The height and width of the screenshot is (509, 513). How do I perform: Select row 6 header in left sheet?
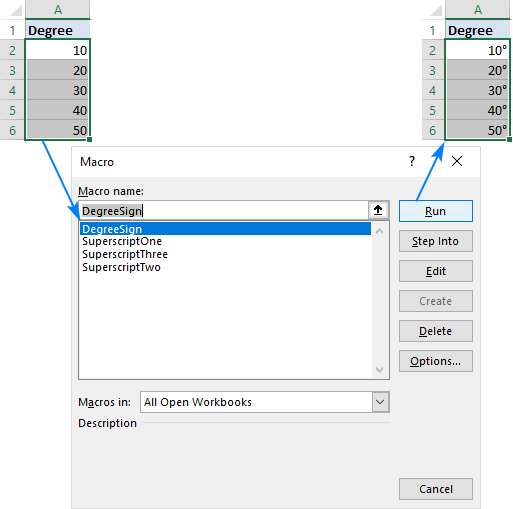pyautogui.click(x=12, y=130)
